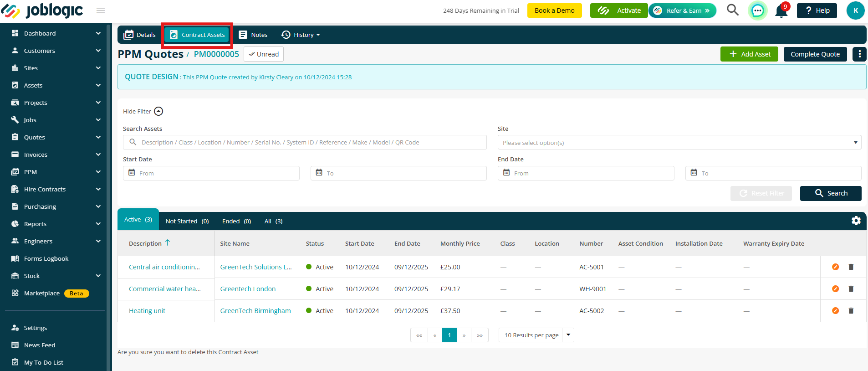Go to last page of results
The width and height of the screenshot is (868, 371).
[x=480, y=335]
